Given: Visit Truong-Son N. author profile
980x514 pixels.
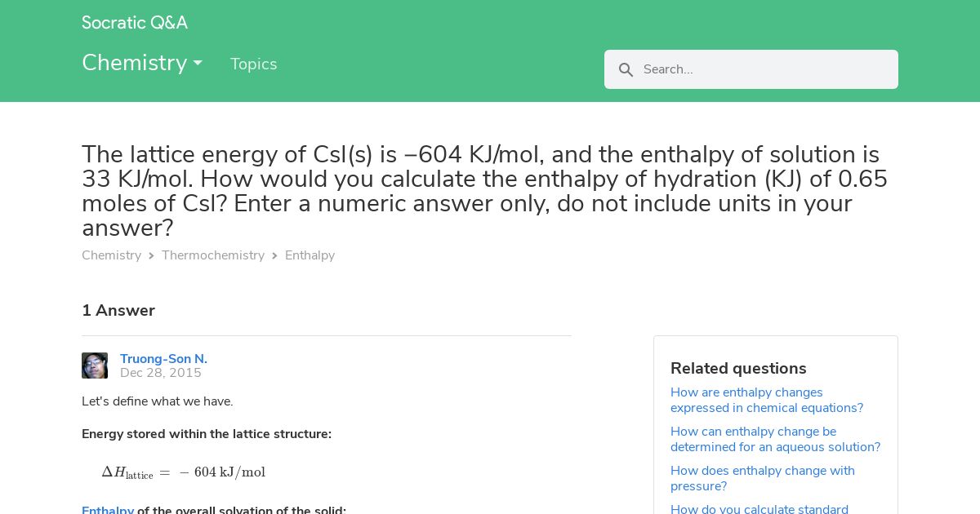Looking at the screenshot, I should (163, 359).
